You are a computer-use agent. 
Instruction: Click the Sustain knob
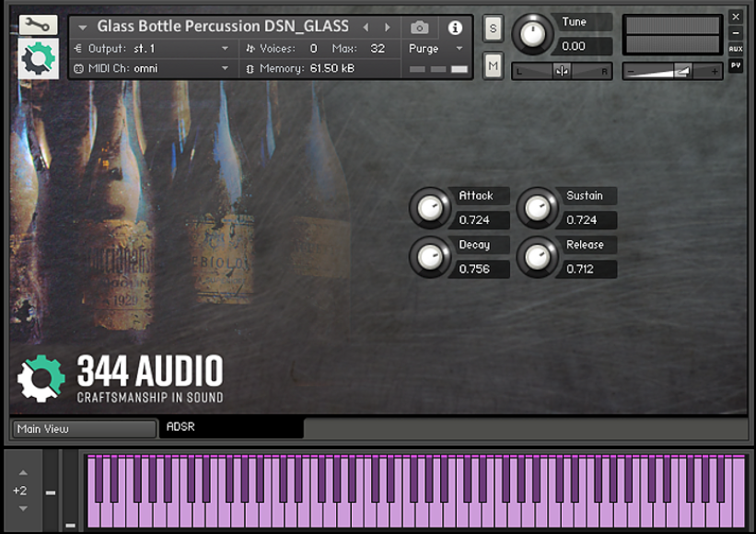pyautogui.click(x=537, y=208)
